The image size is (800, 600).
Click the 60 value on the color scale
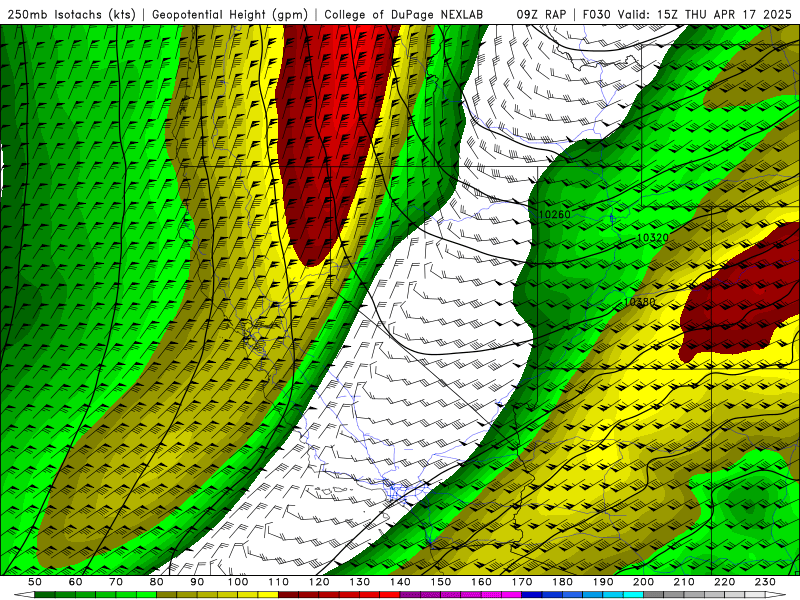pyautogui.click(x=76, y=582)
